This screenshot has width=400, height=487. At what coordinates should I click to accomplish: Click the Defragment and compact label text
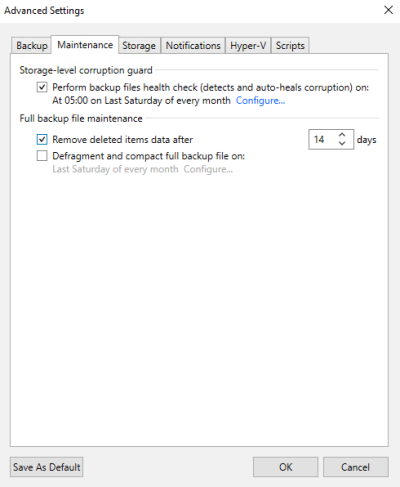pyautogui.click(x=149, y=156)
